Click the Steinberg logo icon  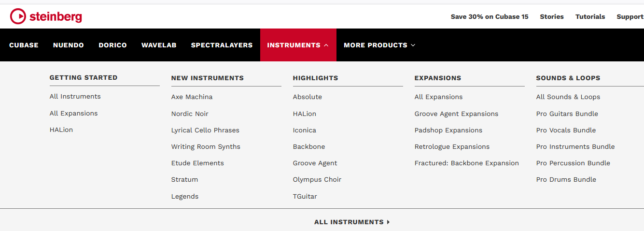(18, 16)
